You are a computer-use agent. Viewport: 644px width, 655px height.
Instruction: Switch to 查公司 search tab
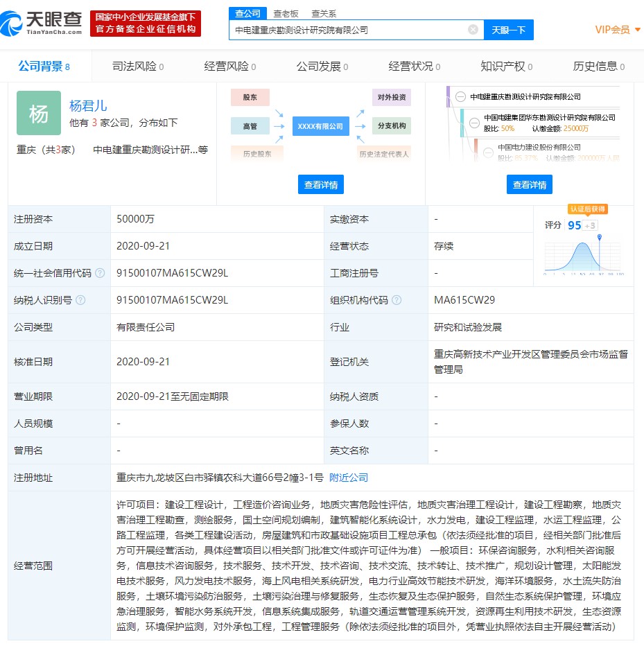click(247, 13)
